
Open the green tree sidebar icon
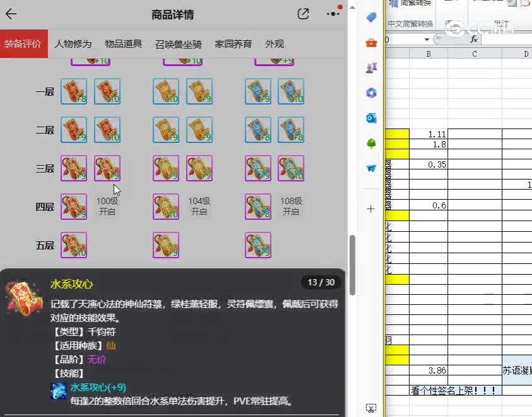coord(371,144)
